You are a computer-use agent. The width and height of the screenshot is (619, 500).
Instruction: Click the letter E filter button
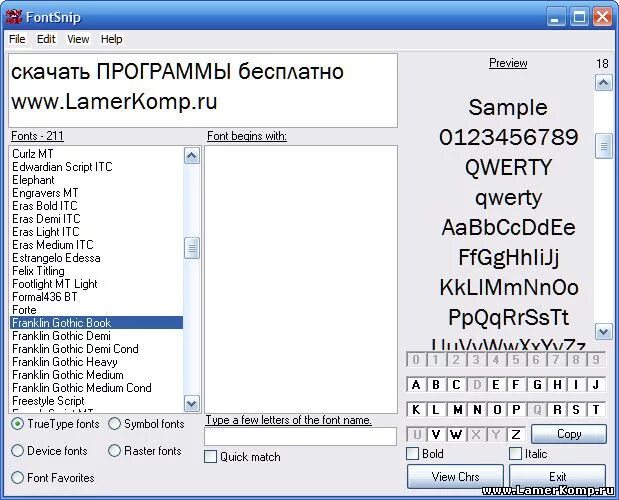(496, 385)
